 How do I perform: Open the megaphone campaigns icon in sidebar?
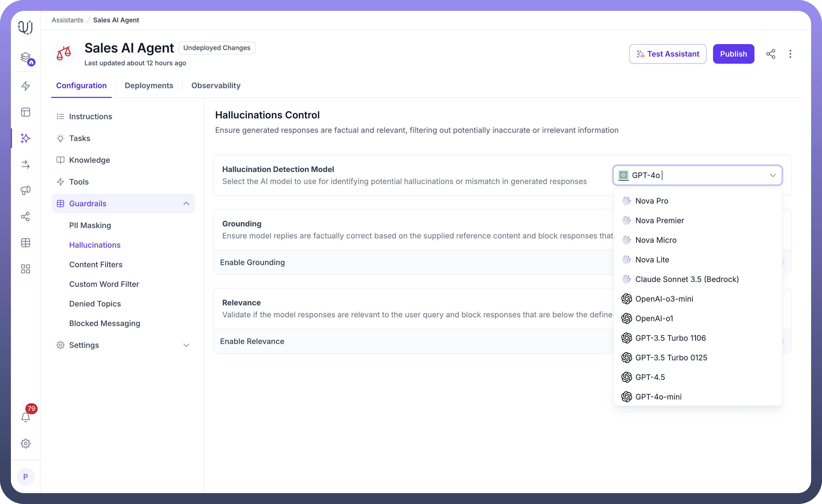coord(26,190)
